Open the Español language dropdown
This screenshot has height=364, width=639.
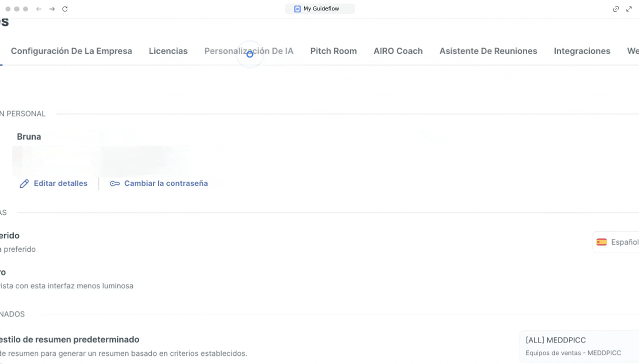pyautogui.click(x=617, y=242)
